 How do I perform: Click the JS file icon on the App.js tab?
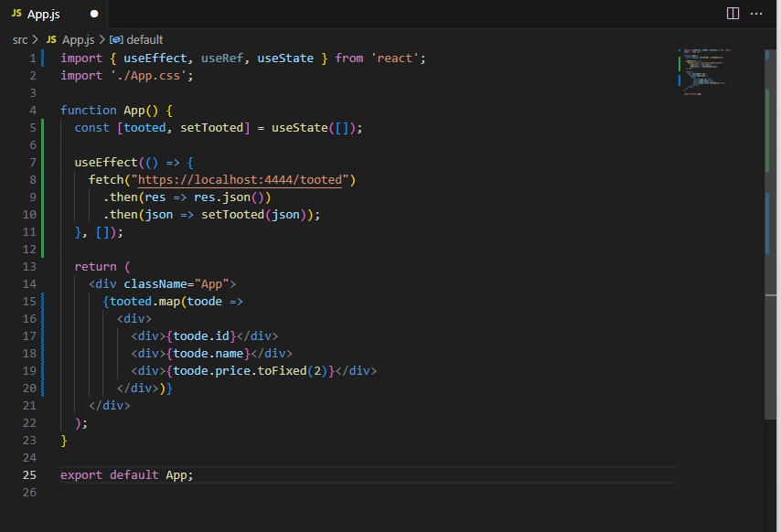16,14
